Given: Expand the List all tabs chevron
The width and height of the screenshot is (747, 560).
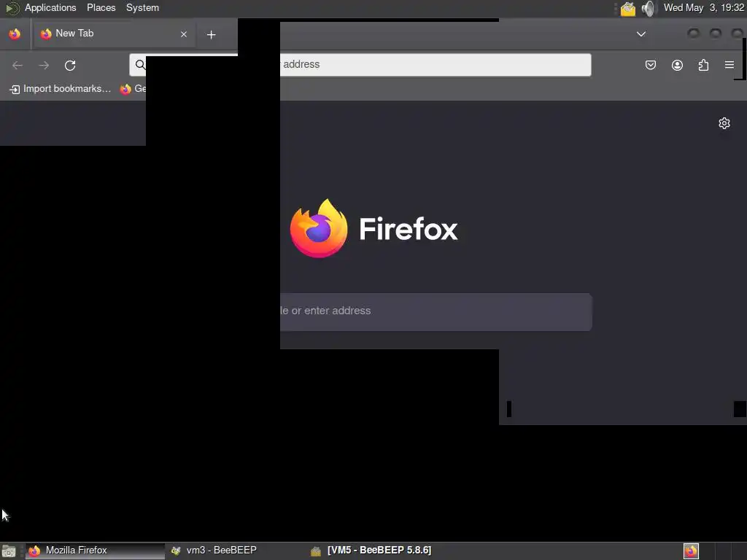Looking at the screenshot, I should coord(641,34).
